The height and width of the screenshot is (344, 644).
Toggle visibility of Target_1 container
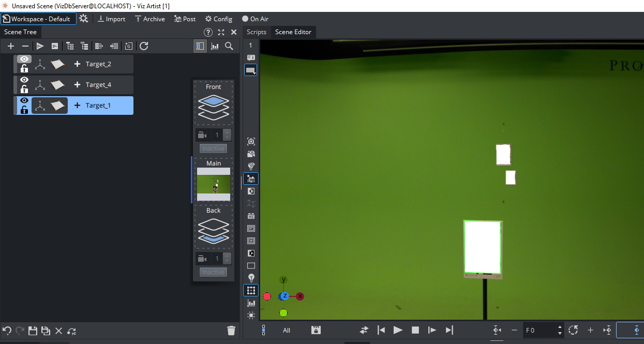(24, 100)
